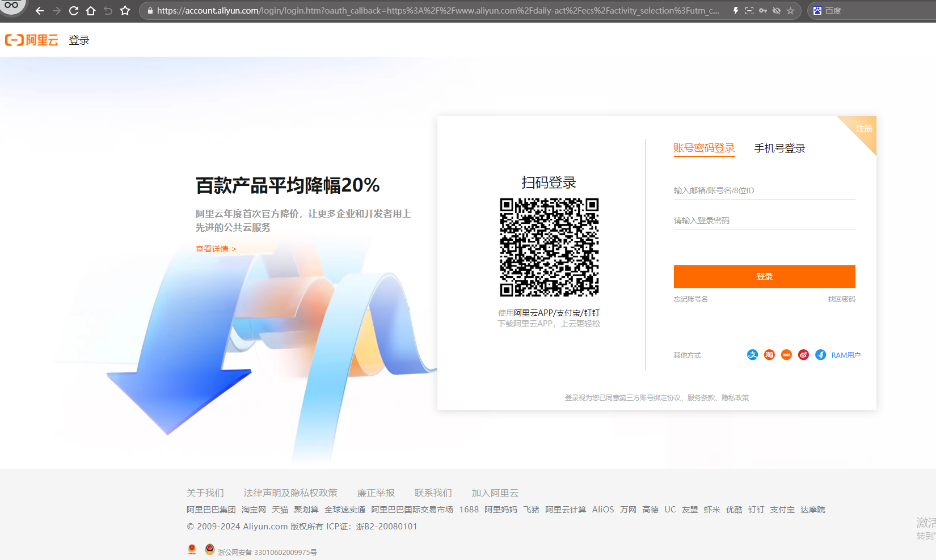Open the 天猫 footer link
The image size is (936, 560).
pos(280,510)
